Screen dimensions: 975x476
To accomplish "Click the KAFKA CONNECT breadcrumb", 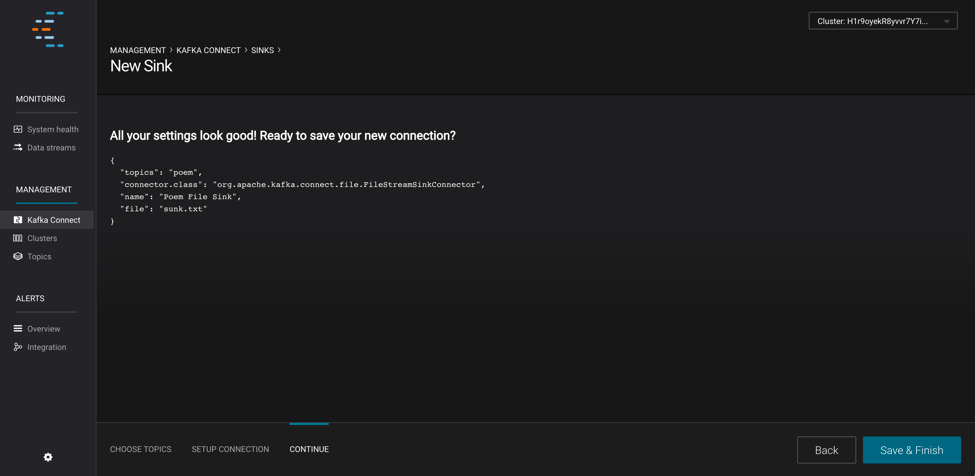I will tap(208, 50).
